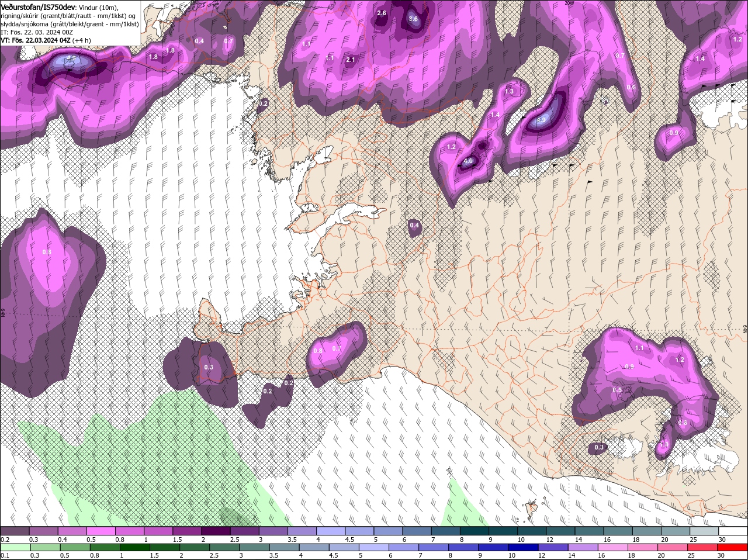748x560 pixels.
Task: Select lower legend pink swatch between 20 and 25
Action: (673, 548)
